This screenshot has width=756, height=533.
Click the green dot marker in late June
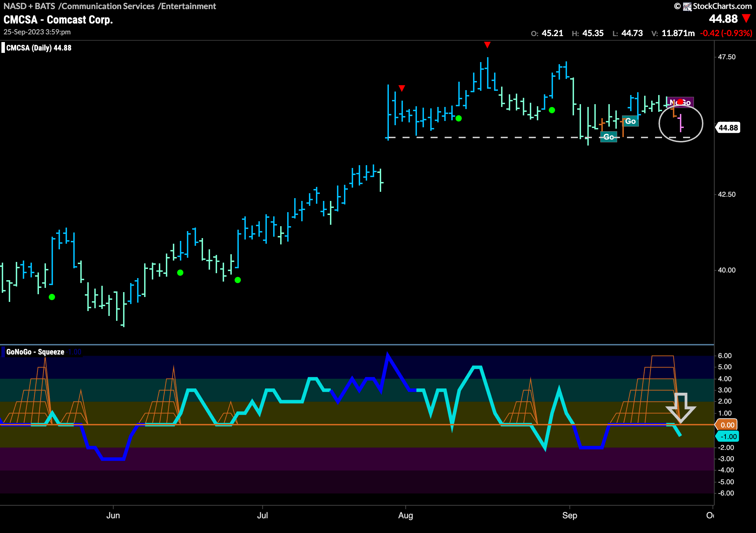pyautogui.click(x=238, y=280)
